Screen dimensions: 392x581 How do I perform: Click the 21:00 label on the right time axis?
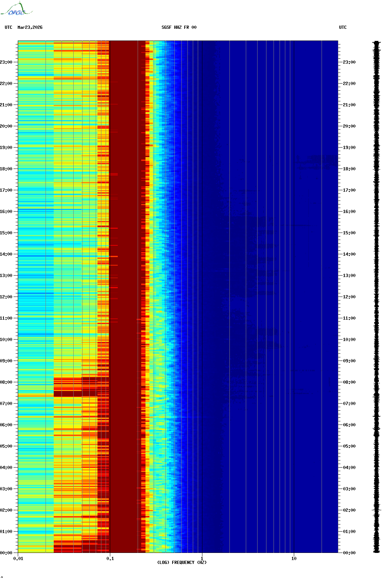pyautogui.click(x=349, y=105)
